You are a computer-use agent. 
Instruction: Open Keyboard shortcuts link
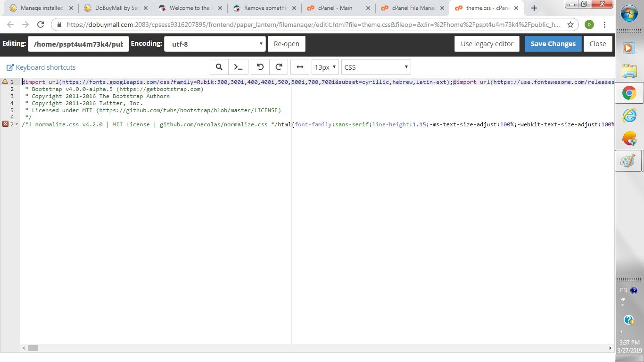pyautogui.click(x=41, y=67)
